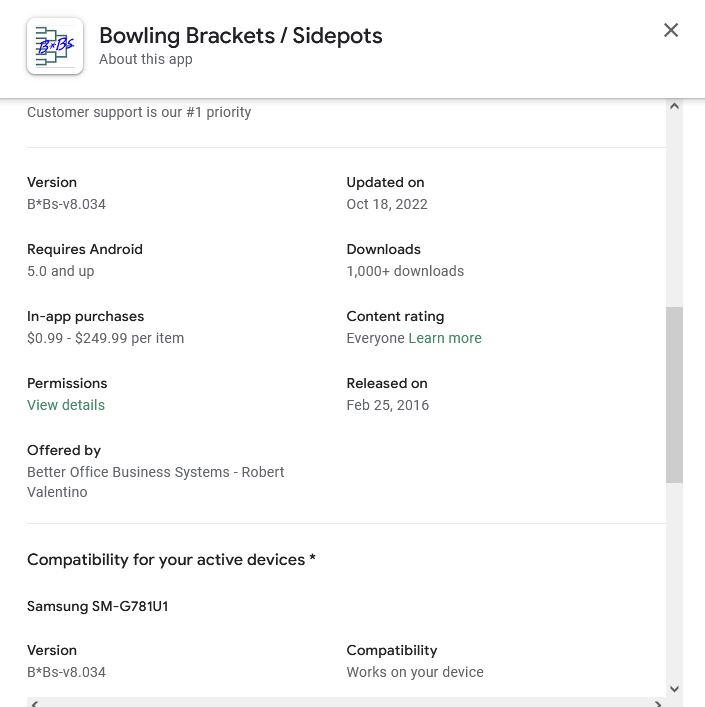This screenshot has height=707, width=705.
Task: Click the 5.0 and up Android requirement
Action: tap(61, 271)
